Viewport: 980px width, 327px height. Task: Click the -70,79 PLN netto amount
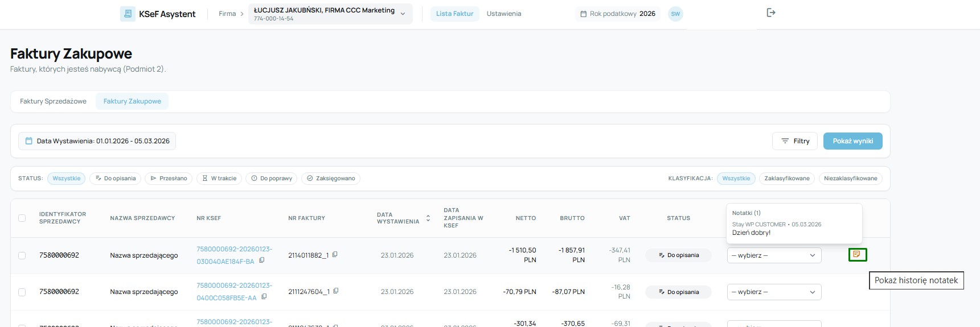[x=519, y=292]
